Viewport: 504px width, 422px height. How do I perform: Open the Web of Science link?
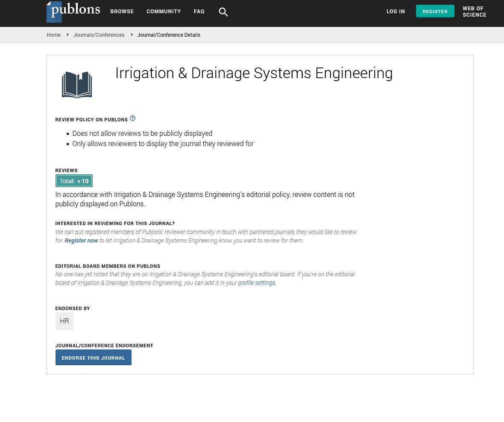(474, 12)
